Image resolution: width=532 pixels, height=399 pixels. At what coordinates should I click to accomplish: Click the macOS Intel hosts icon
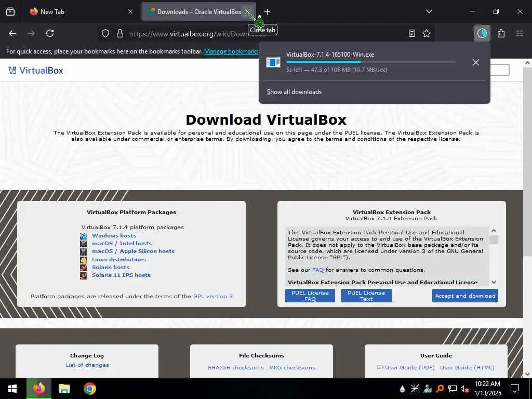[84, 244]
